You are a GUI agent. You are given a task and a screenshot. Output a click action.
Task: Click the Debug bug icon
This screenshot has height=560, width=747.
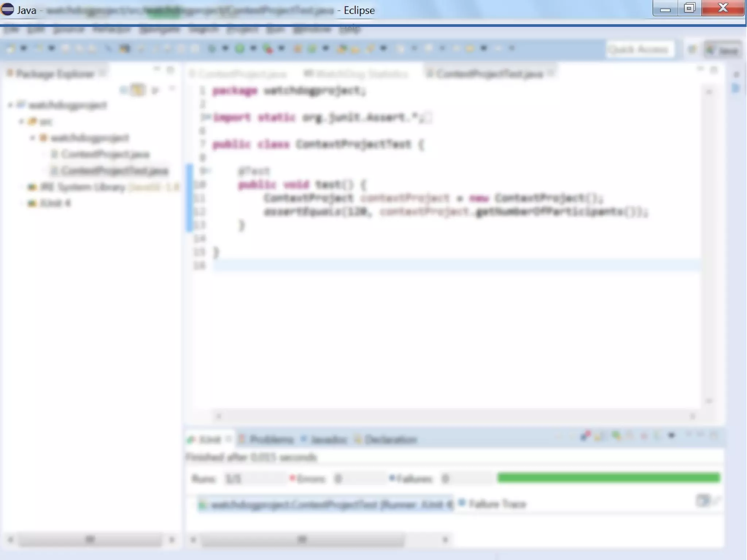(x=212, y=49)
